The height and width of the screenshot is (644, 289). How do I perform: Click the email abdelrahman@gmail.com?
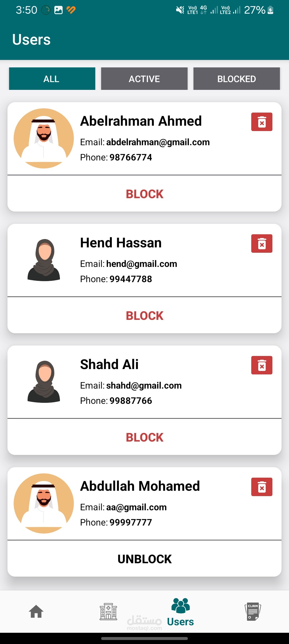(x=158, y=142)
